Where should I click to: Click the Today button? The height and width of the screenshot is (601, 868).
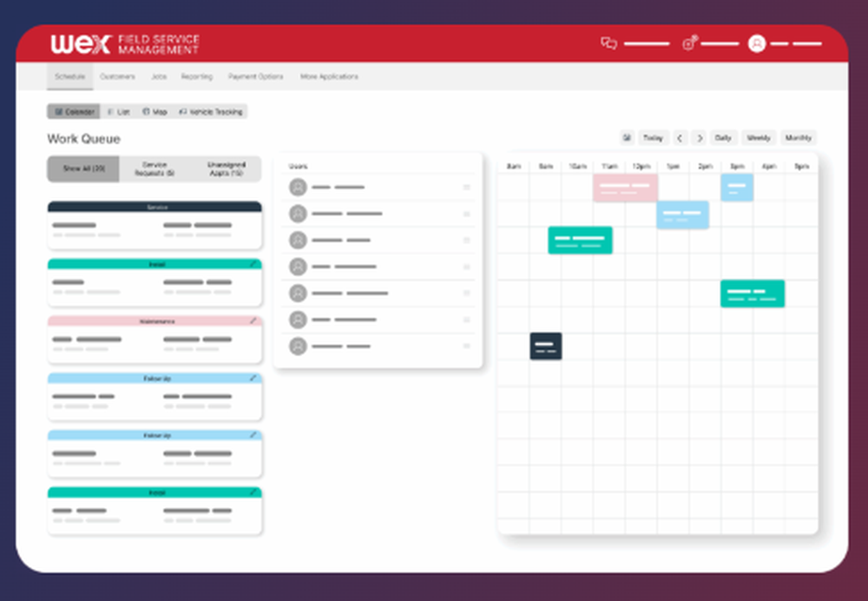tap(653, 137)
